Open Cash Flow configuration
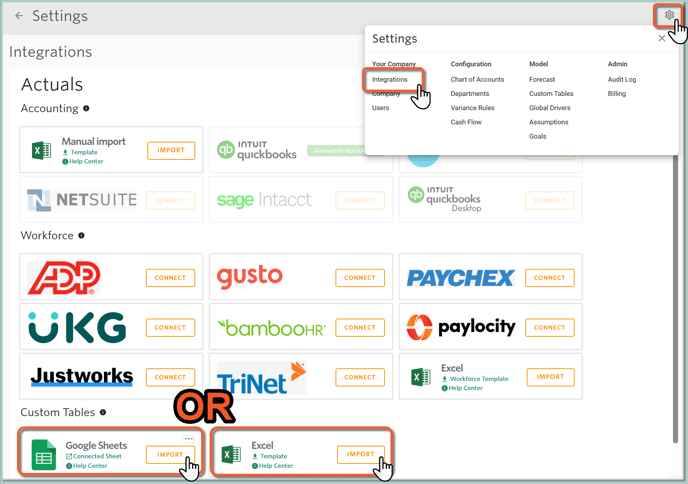This screenshot has height=484, width=688. click(x=466, y=122)
